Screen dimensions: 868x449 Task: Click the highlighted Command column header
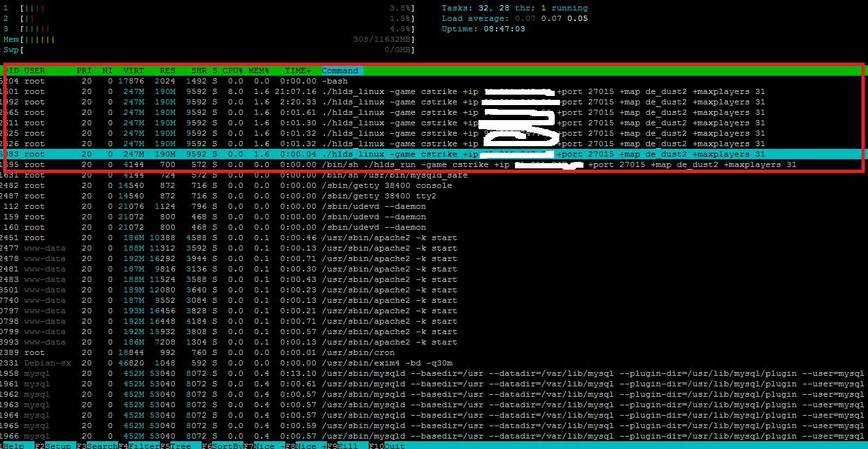tap(342, 70)
